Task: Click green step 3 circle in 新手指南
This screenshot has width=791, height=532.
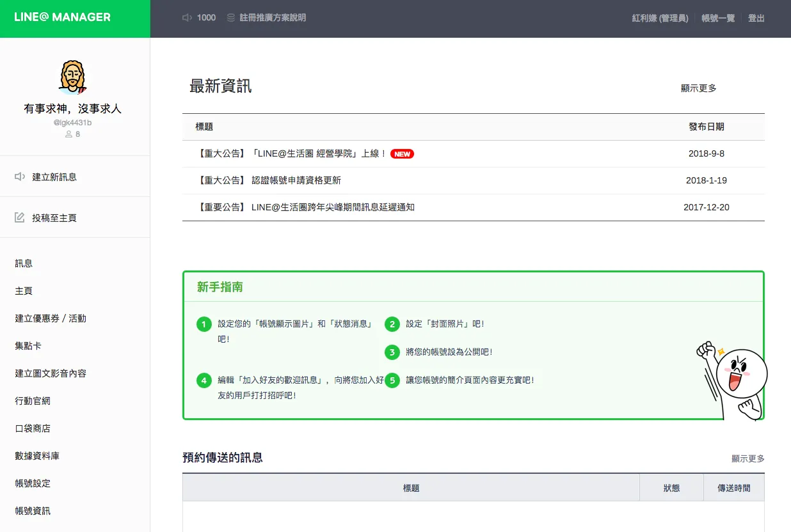Action: coord(392,352)
